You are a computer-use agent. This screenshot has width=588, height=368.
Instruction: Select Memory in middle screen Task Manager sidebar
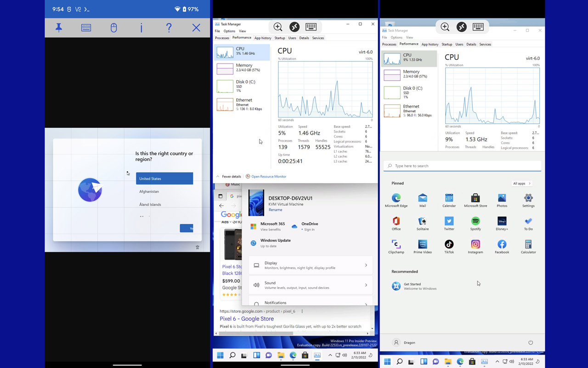[242, 68]
